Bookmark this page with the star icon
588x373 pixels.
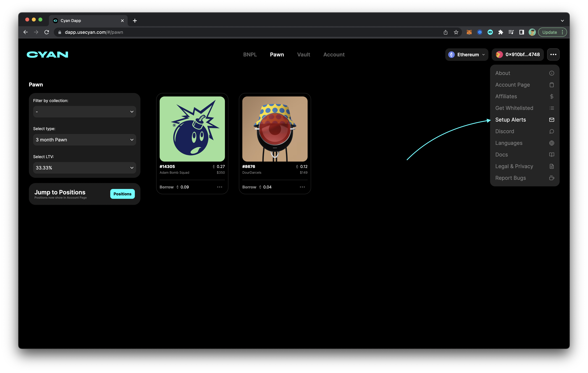(x=456, y=32)
